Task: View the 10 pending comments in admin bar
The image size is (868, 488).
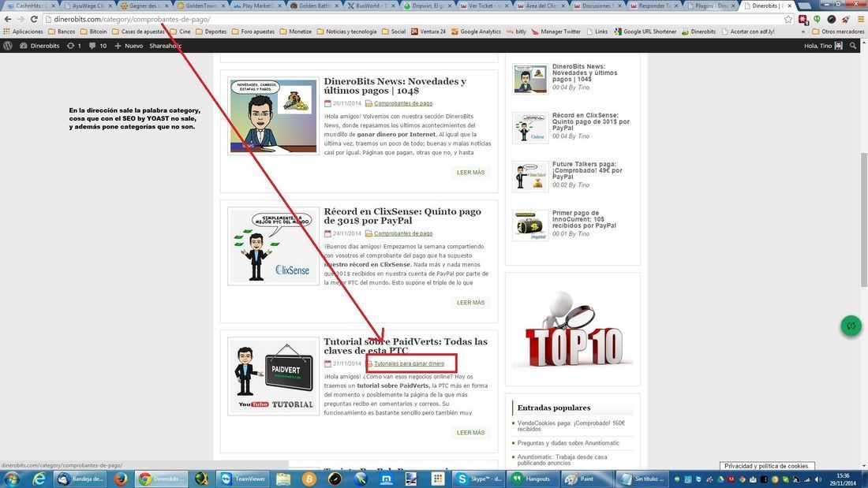Action: (98, 46)
